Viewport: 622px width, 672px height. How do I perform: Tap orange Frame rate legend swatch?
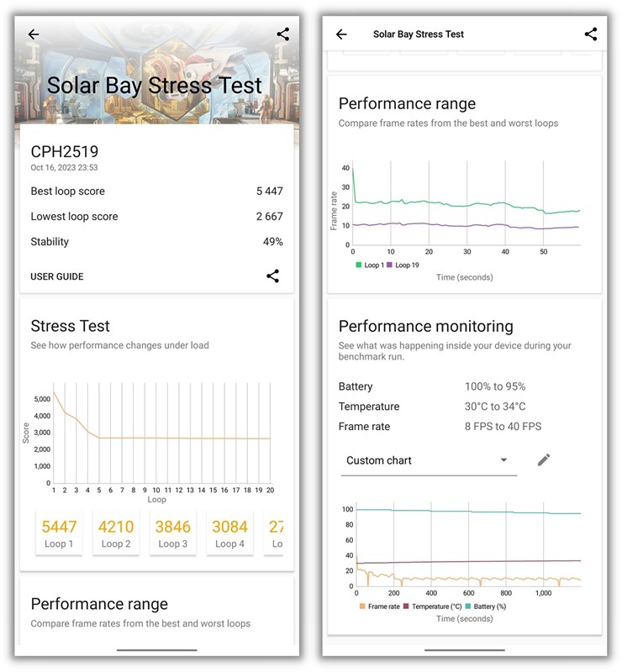coord(362,606)
